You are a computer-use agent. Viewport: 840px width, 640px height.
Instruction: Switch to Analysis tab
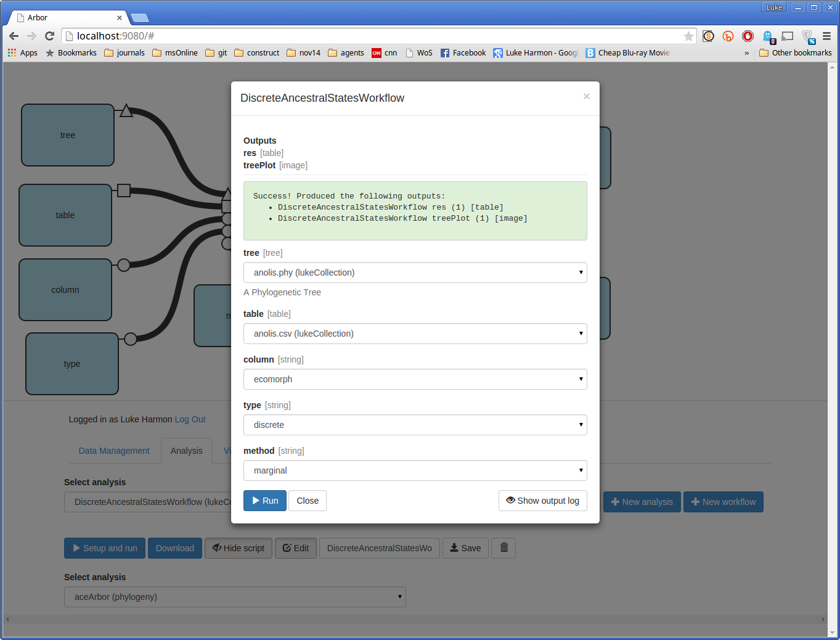click(187, 451)
